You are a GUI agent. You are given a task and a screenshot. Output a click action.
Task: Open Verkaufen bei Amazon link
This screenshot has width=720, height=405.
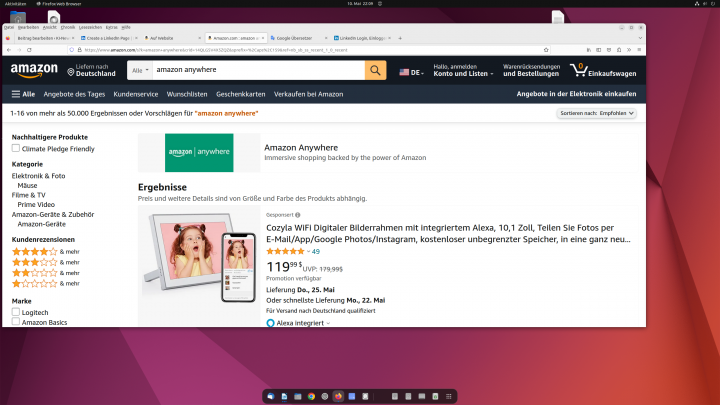click(x=309, y=94)
